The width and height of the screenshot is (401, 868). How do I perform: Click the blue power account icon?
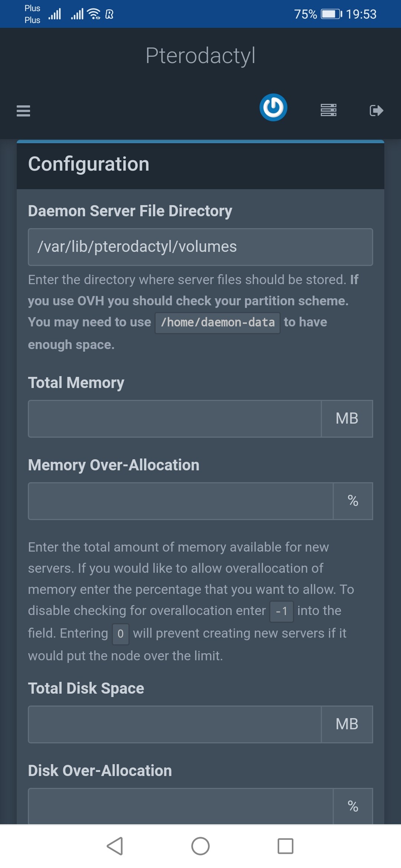[x=273, y=108]
